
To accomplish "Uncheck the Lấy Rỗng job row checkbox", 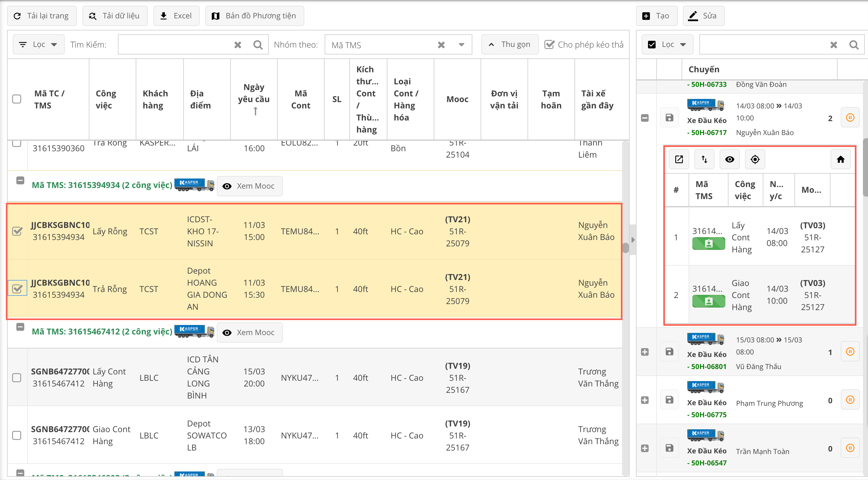I will click(x=17, y=231).
